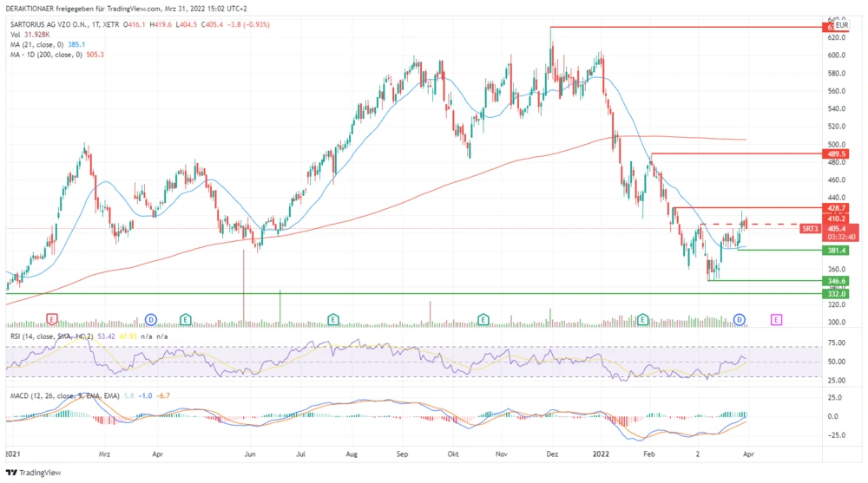Click the 428.7 red resistance price label
This screenshot has width=868, height=483.
point(838,208)
